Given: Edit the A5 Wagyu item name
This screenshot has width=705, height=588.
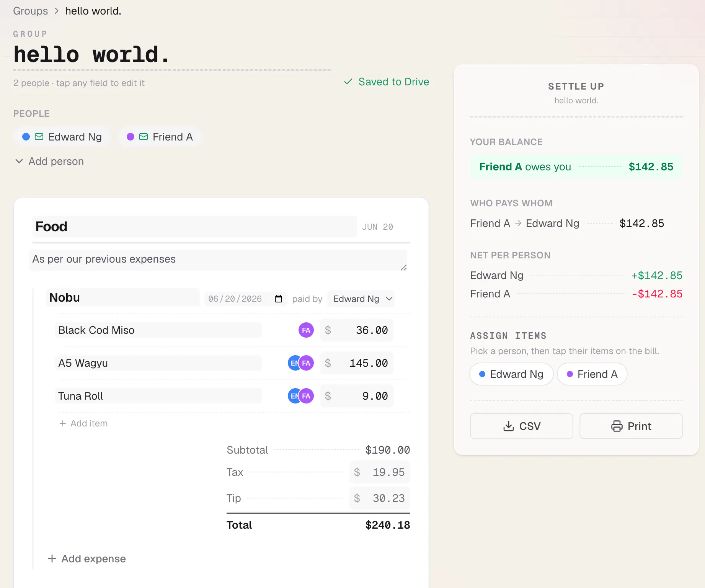Looking at the screenshot, I should click(x=158, y=363).
